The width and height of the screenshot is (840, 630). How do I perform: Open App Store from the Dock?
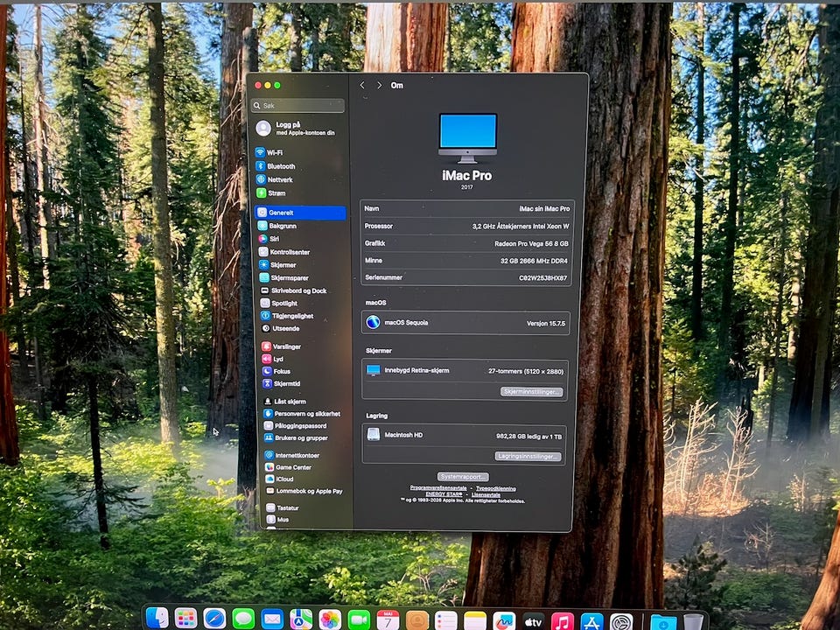click(592, 622)
